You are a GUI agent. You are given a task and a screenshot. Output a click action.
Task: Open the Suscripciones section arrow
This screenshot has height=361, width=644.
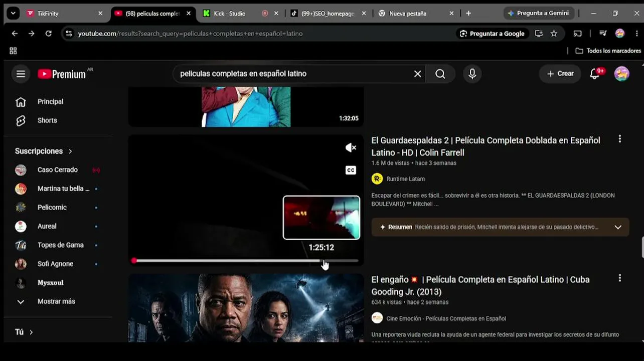[x=70, y=151]
